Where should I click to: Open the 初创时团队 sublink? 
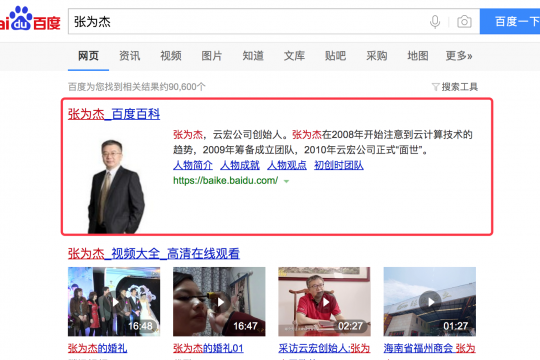pyautogui.click(x=339, y=165)
